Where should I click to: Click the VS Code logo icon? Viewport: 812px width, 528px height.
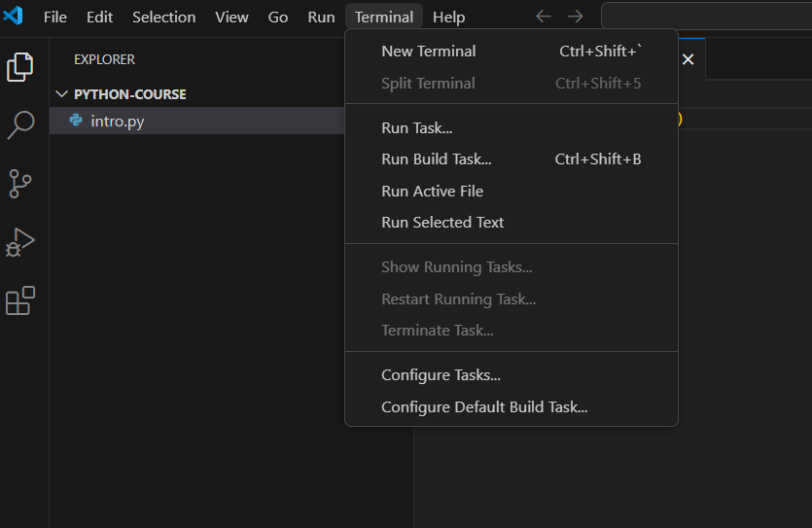pyautogui.click(x=14, y=17)
